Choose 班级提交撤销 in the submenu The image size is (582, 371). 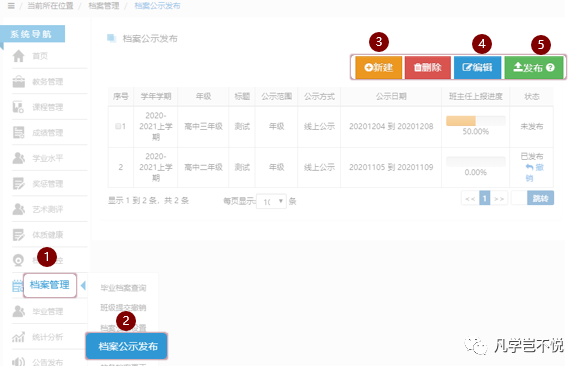pos(123,308)
